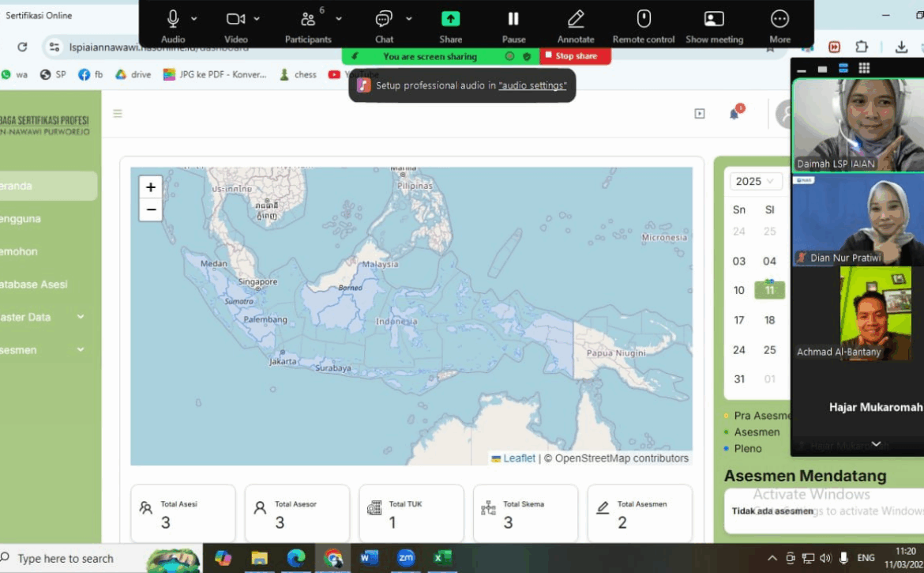
Task: Open the audio settings link
Action: pyautogui.click(x=532, y=85)
